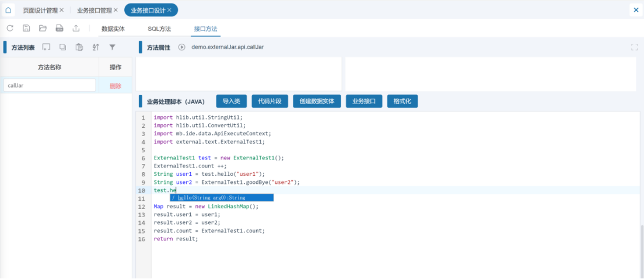Click the 导入类 button

pos(231,101)
